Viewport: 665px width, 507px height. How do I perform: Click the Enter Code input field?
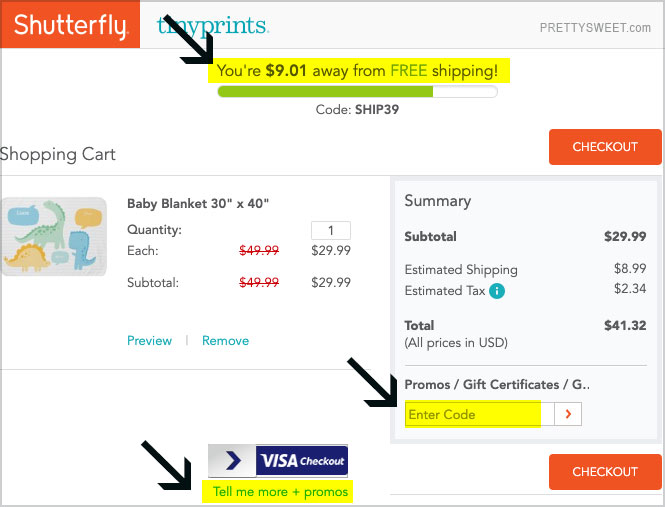(x=480, y=414)
